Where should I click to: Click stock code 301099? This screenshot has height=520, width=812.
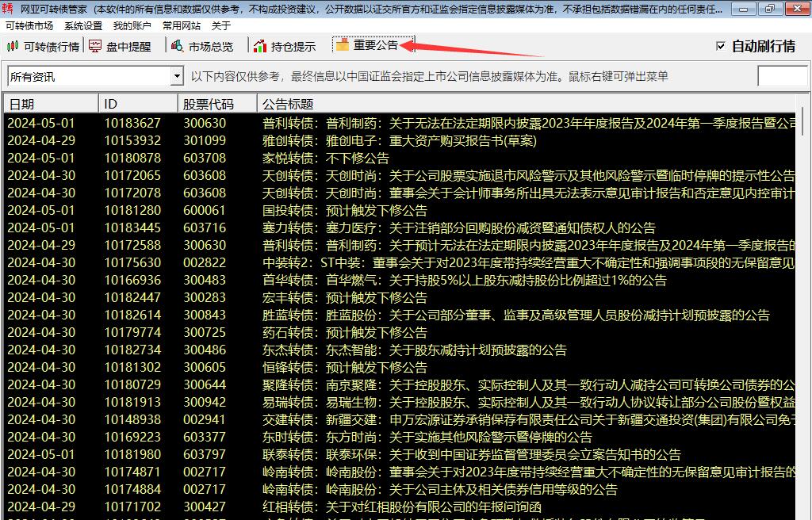205,141
